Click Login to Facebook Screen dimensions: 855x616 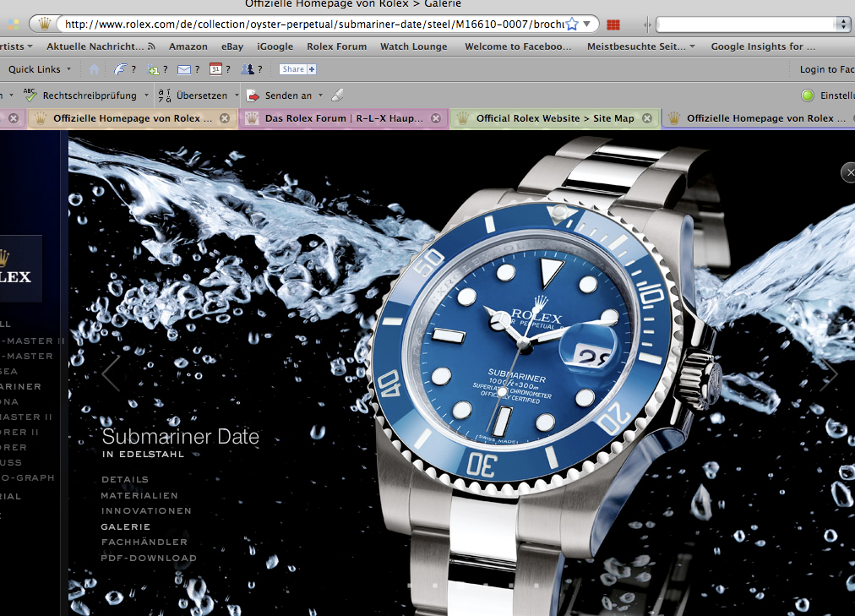click(826, 69)
